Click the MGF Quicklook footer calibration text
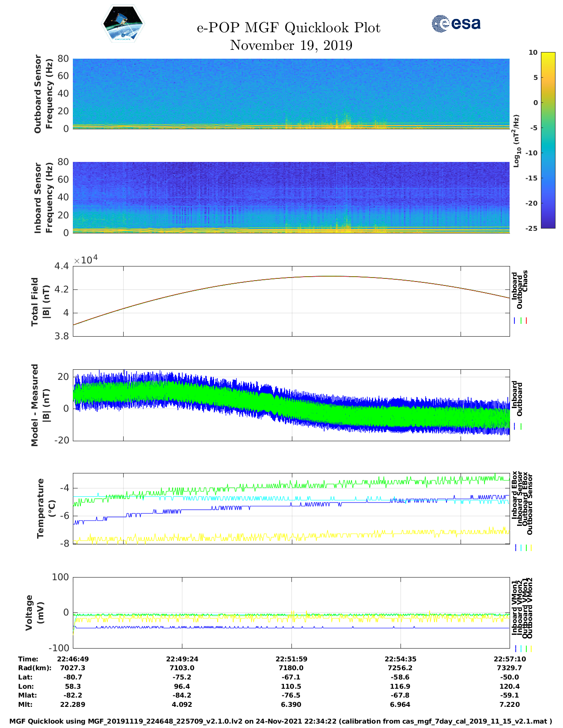 (281, 721)
